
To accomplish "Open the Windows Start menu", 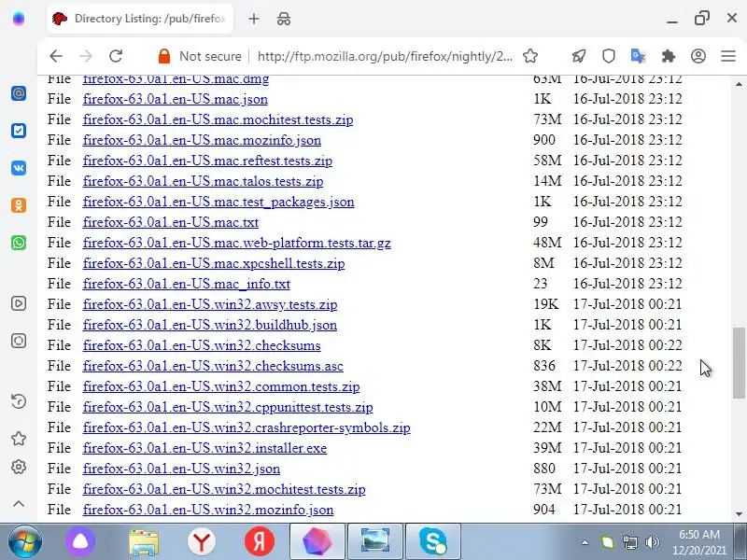I will [24, 541].
